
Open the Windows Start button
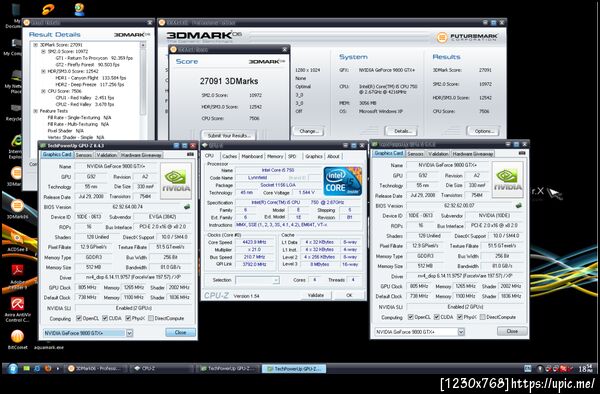(x=12, y=368)
